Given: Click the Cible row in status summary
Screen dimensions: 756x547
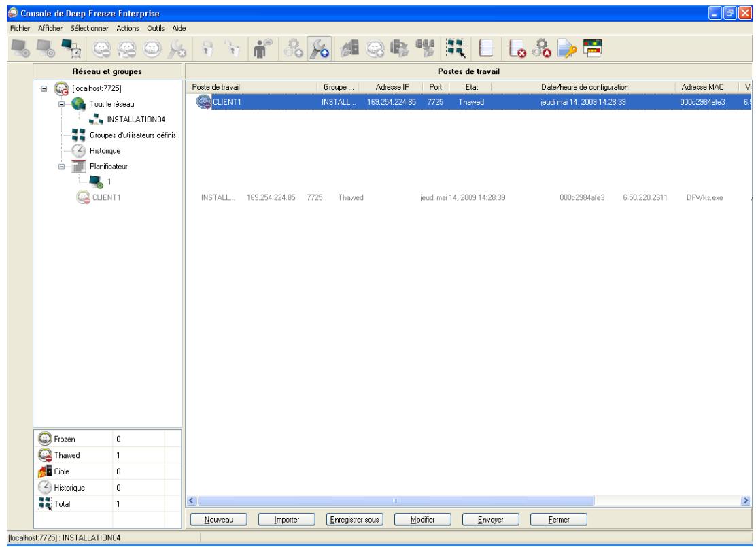Looking at the screenshot, I should click(x=107, y=471).
